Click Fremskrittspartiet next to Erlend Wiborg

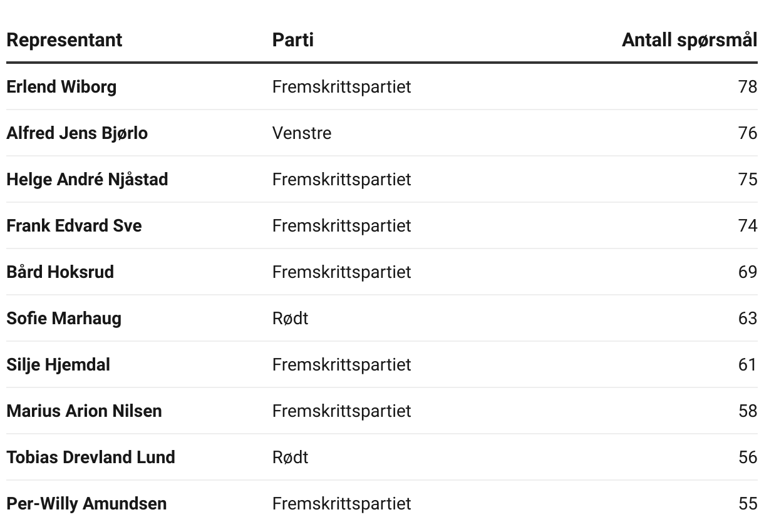tap(342, 86)
